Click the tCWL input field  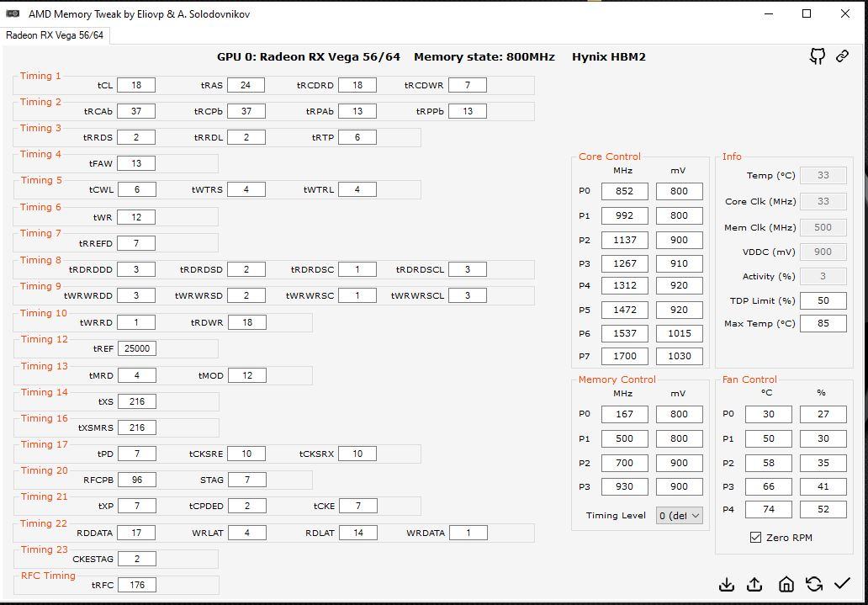(137, 189)
